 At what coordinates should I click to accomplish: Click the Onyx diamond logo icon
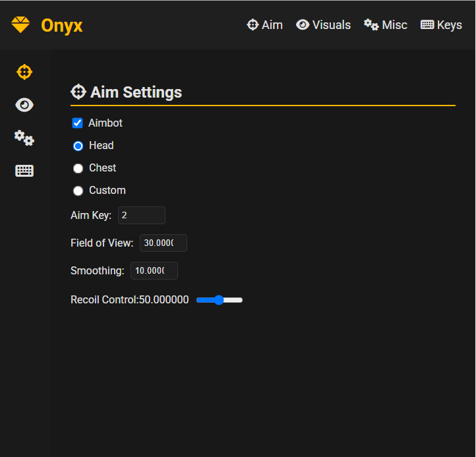(x=20, y=24)
